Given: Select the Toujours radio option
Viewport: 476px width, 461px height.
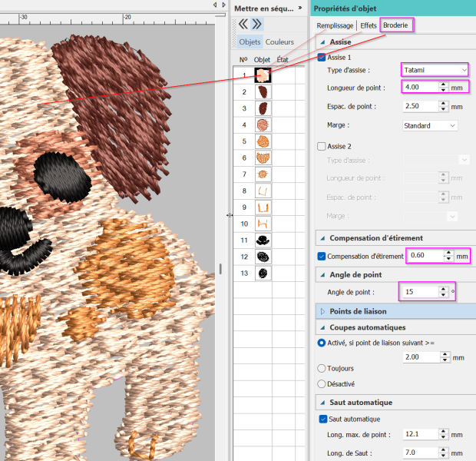Looking at the screenshot, I should coord(321,368).
